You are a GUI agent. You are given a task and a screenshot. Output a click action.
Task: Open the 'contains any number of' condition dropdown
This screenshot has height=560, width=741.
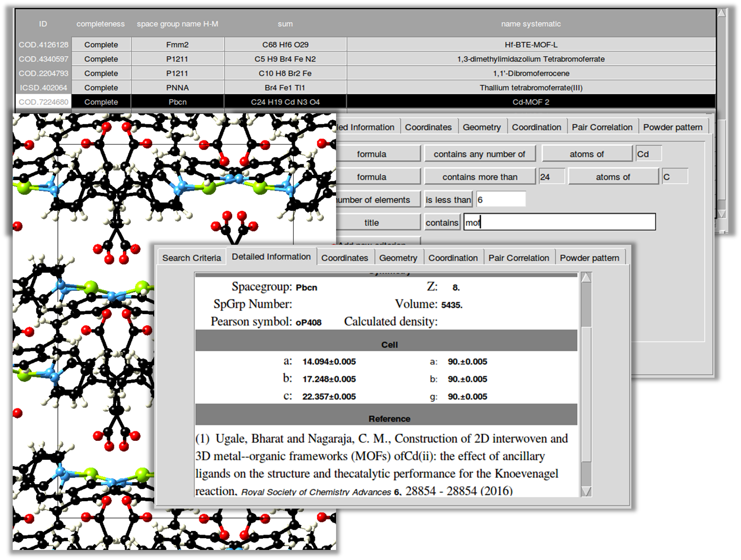(x=480, y=153)
